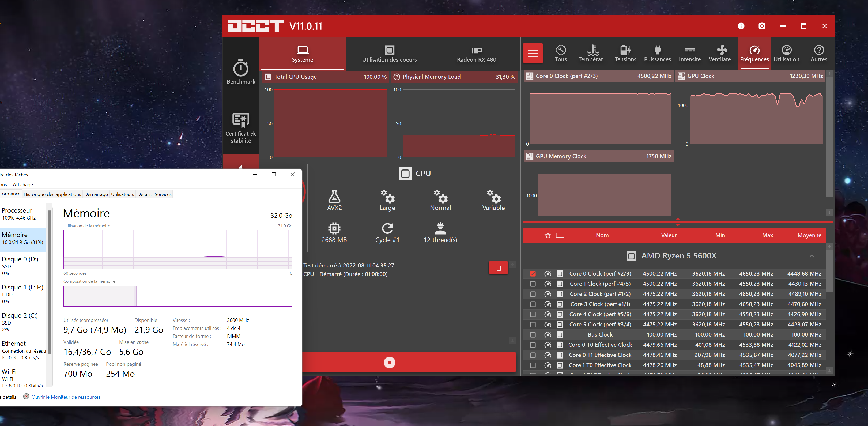Enable the Bus Clock checkbox
868x426 pixels.
(533, 334)
